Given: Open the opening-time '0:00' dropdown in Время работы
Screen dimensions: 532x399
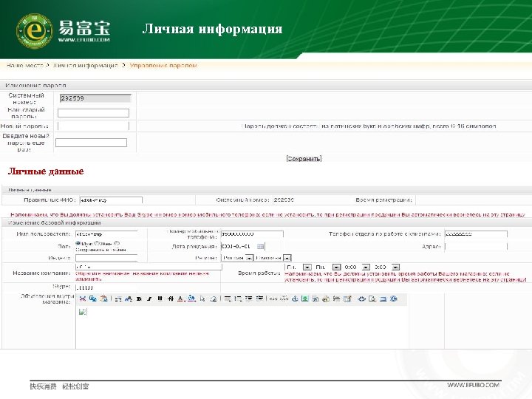Looking at the screenshot, I should 357,267.
